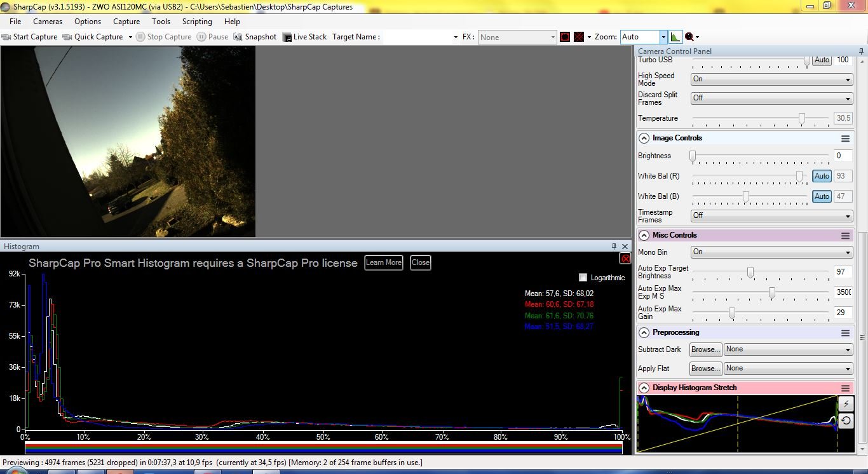868x474 pixels.
Task: Toggle Auto for White Bal (R)
Action: coord(822,176)
